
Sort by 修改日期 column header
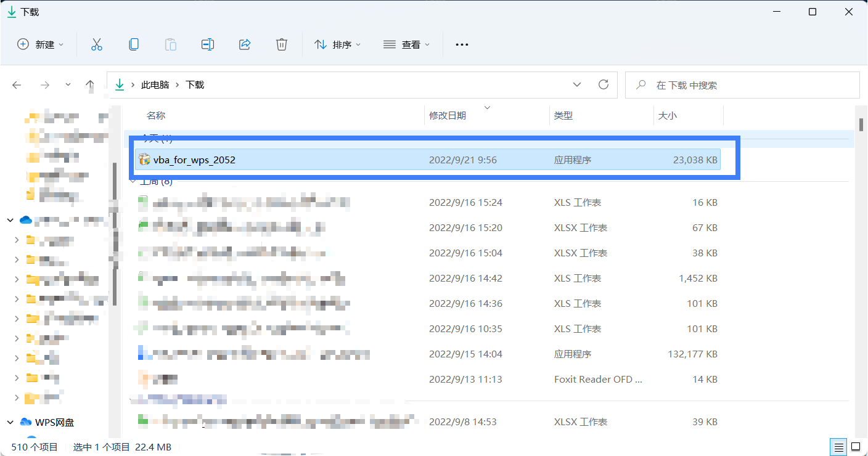coord(448,115)
